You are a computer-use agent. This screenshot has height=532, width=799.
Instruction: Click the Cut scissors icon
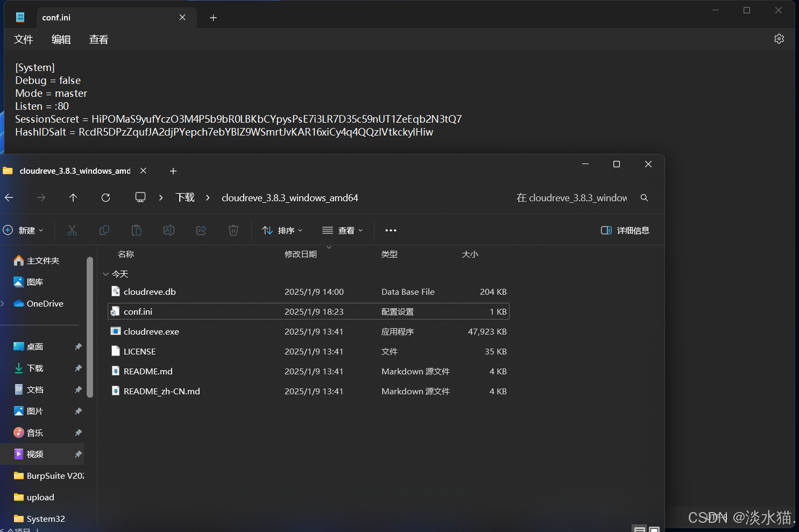[72, 230]
